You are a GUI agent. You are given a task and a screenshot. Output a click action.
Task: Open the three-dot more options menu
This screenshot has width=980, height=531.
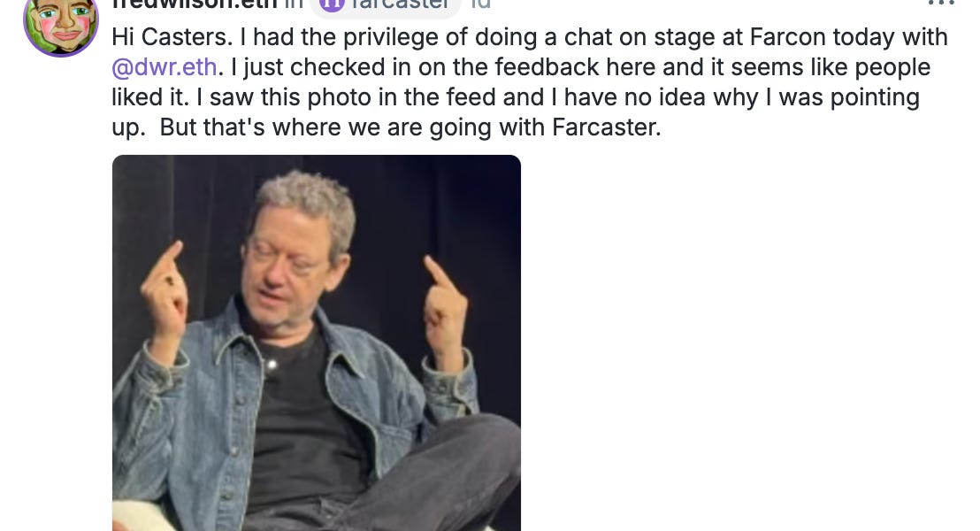click(x=941, y=4)
